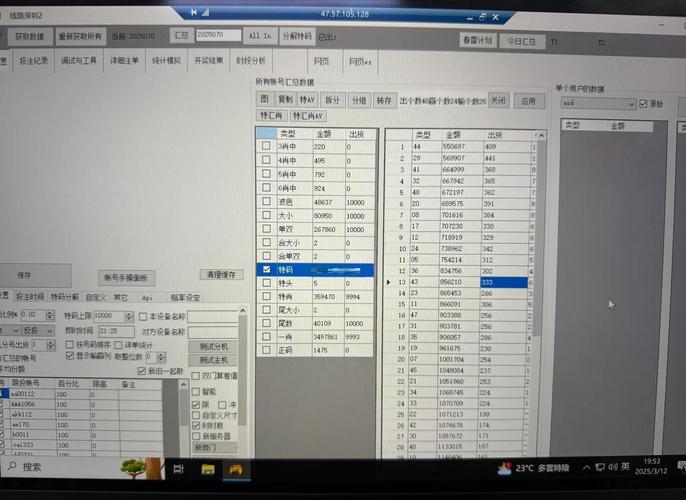Open the 详细注单 tab
The image size is (686, 500).
pos(124,61)
